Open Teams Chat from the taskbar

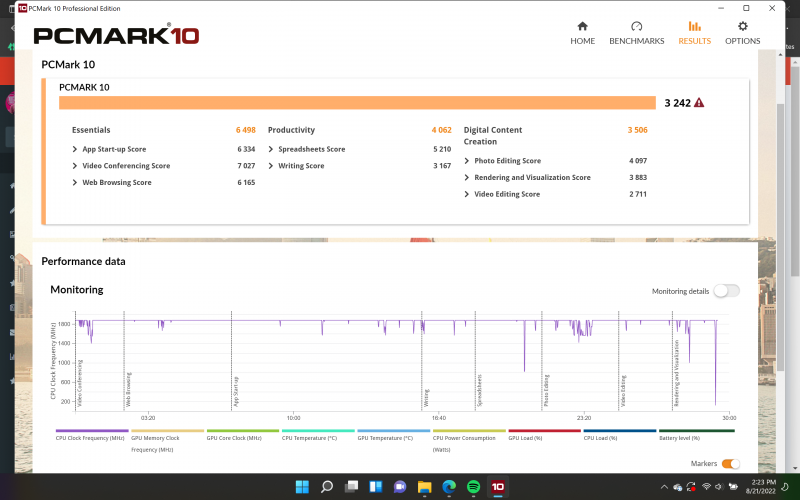point(400,487)
